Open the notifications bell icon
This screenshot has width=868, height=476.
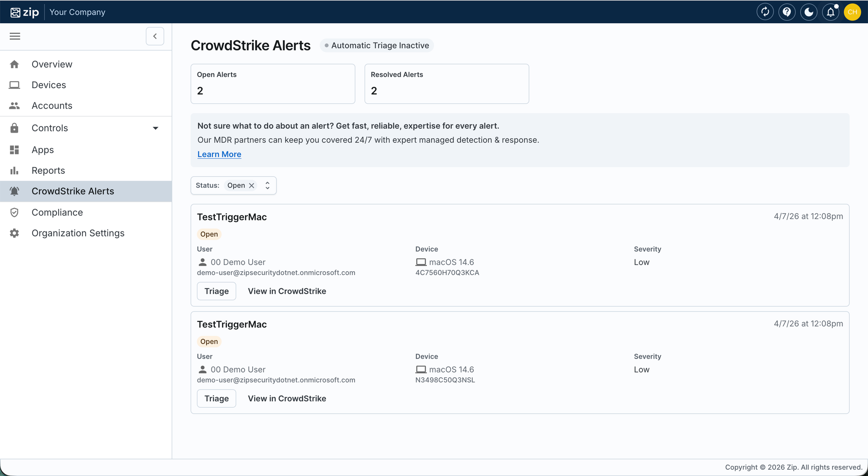(x=831, y=12)
